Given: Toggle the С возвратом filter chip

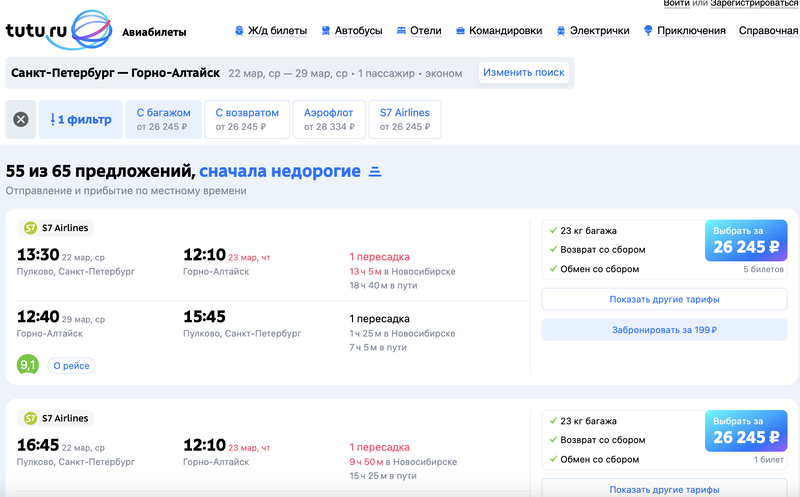Looking at the screenshot, I should pos(247,119).
